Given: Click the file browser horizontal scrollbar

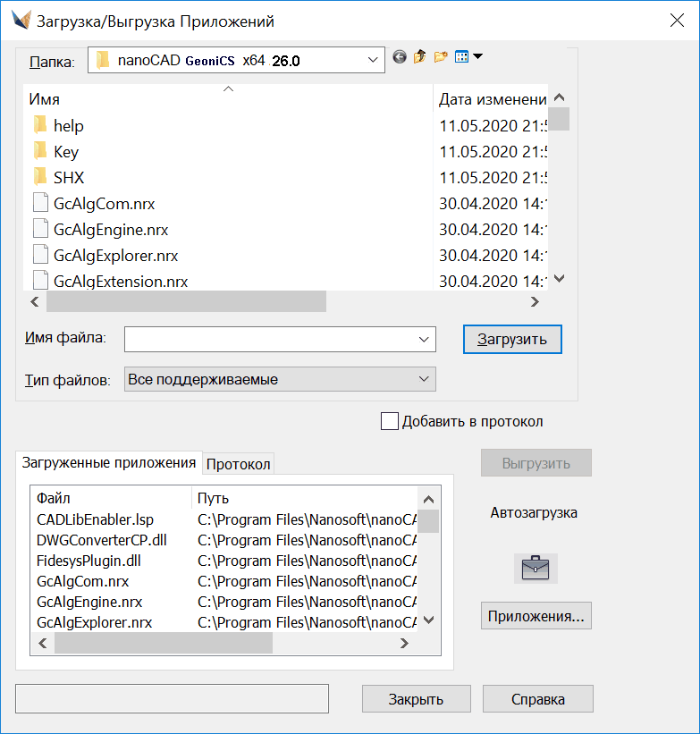Looking at the screenshot, I should (186, 302).
